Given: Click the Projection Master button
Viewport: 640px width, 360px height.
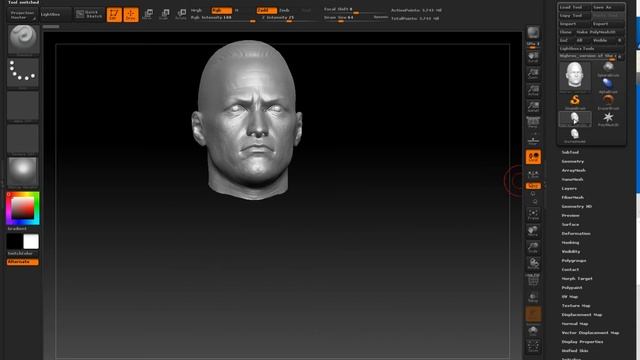Looking at the screenshot, I should pyautogui.click(x=22, y=15).
